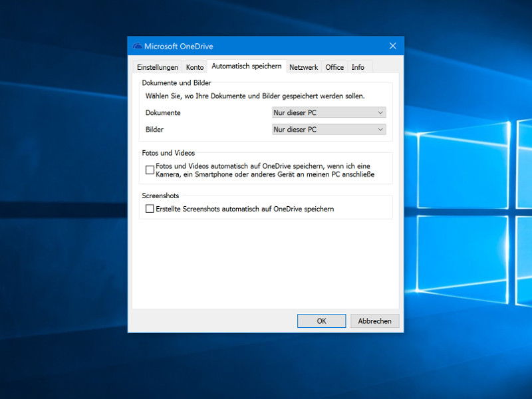Click the OneDrive cloud icon in title bar
This screenshot has height=399, width=532.
[x=137, y=46]
